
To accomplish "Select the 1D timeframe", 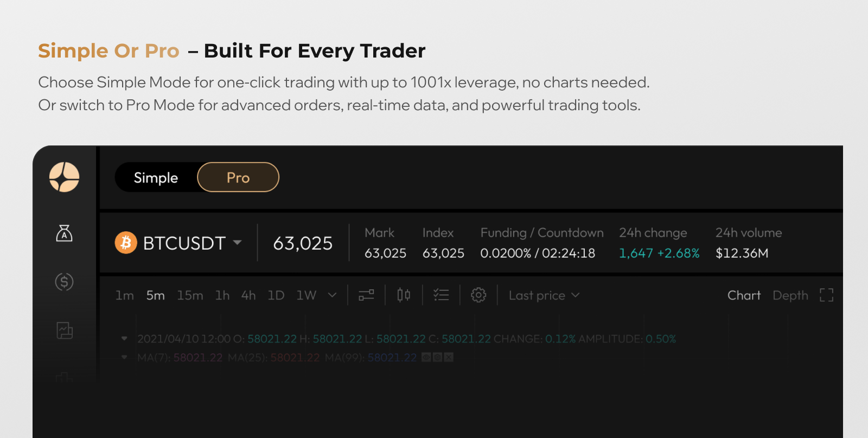I will click(x=276, y=295).
